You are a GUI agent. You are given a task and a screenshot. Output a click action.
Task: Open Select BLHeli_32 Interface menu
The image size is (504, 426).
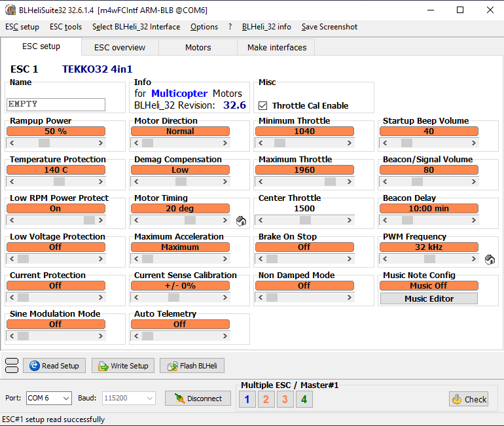click(136, 27)
